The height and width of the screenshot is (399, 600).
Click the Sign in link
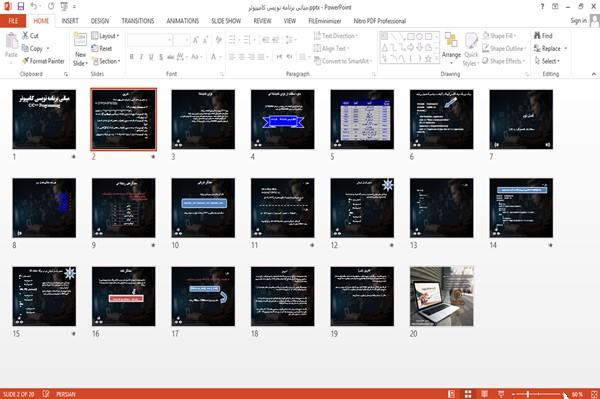(579, 21)
